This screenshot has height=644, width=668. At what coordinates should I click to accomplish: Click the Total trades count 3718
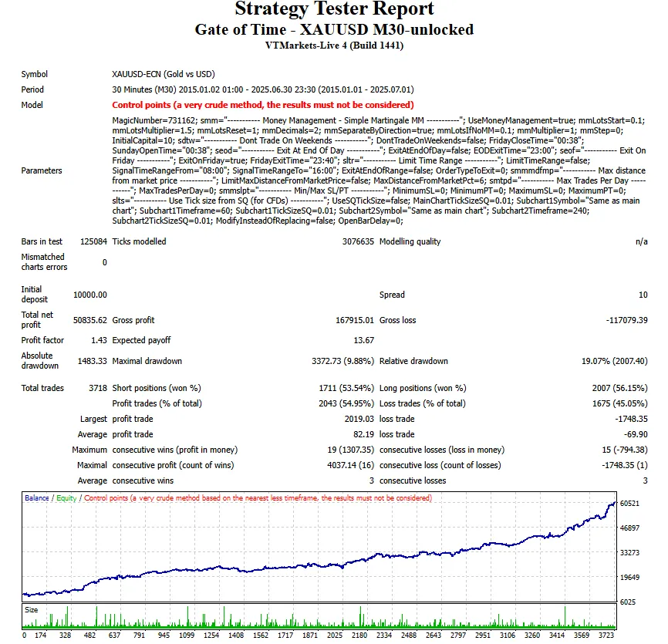pos(97,388)
